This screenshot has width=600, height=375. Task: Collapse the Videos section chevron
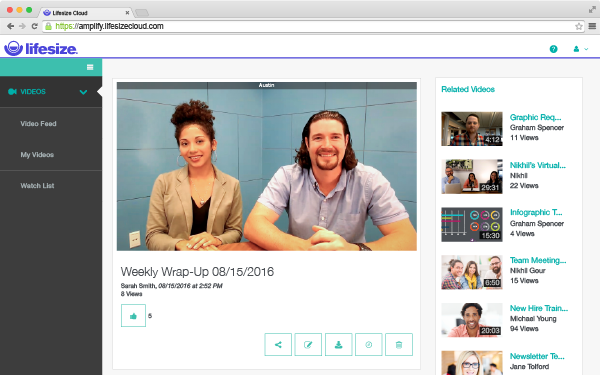pyautogui.click(x=83, y=92)
